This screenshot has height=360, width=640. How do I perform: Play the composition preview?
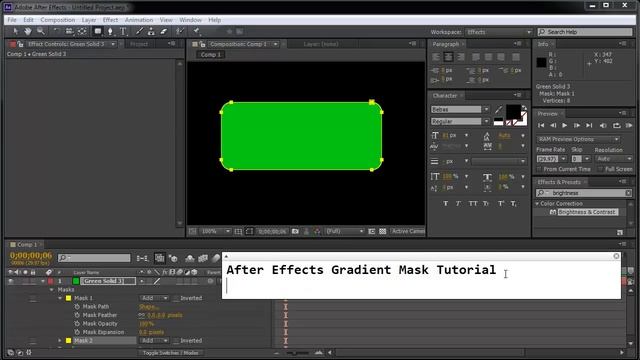click(564, 126)
